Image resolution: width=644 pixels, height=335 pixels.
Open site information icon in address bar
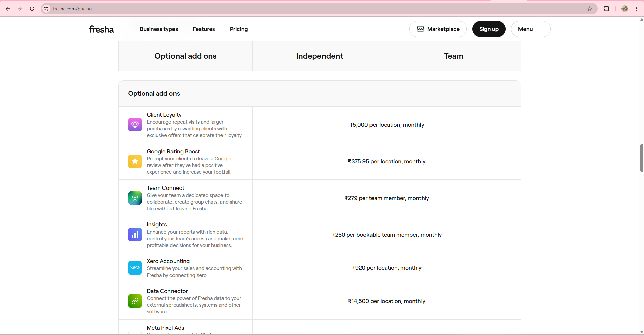[x=46, y=9]
